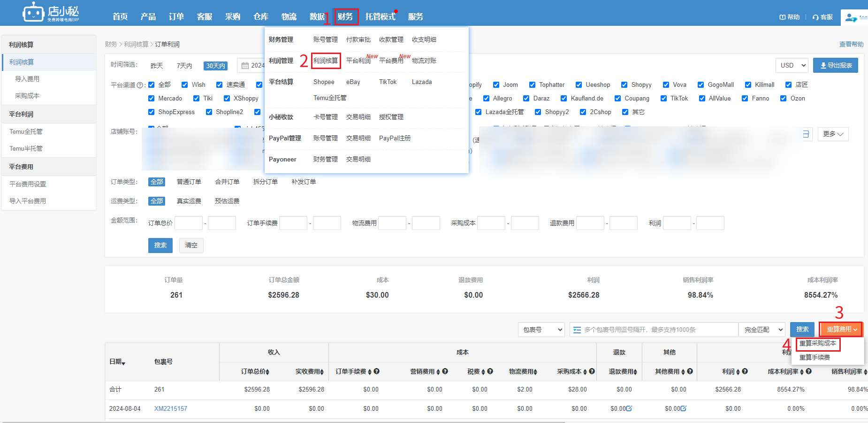Viewport: 868px width, 423px height.
Task: Sort by 订单总价 arrows
Action: coord(268,372)
